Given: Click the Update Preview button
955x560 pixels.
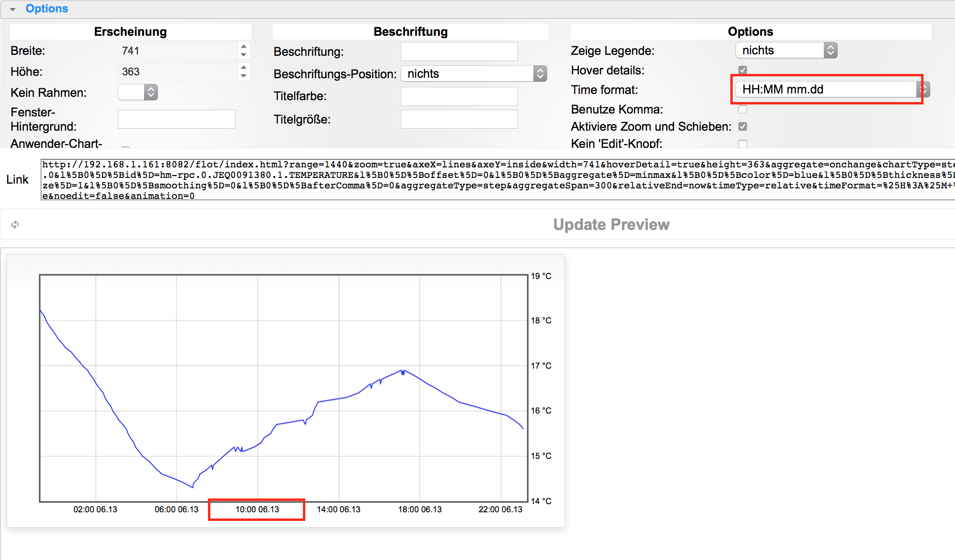Looking at the screenshot, I should (611, 224).
